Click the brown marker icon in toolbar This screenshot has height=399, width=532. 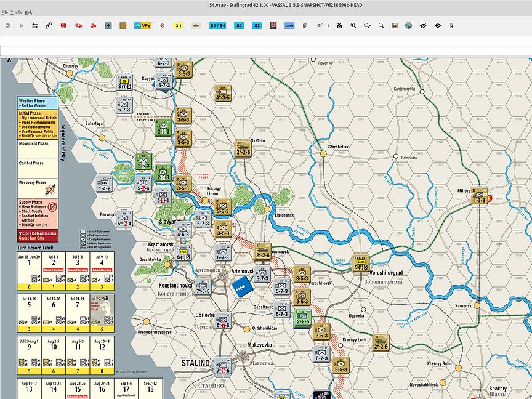[123, 25]
